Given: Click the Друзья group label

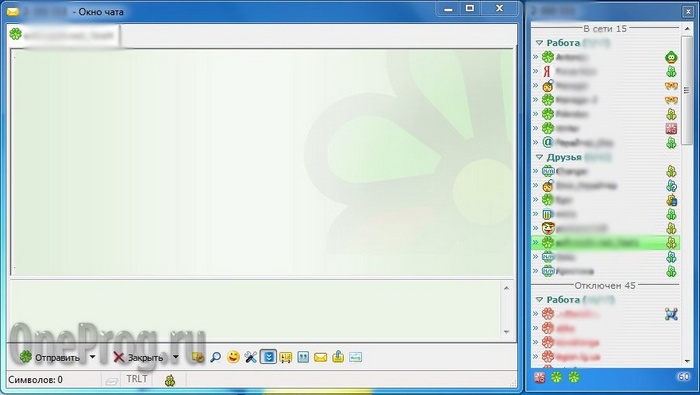Looking at the screenshot, I should [x=564, y=157].
